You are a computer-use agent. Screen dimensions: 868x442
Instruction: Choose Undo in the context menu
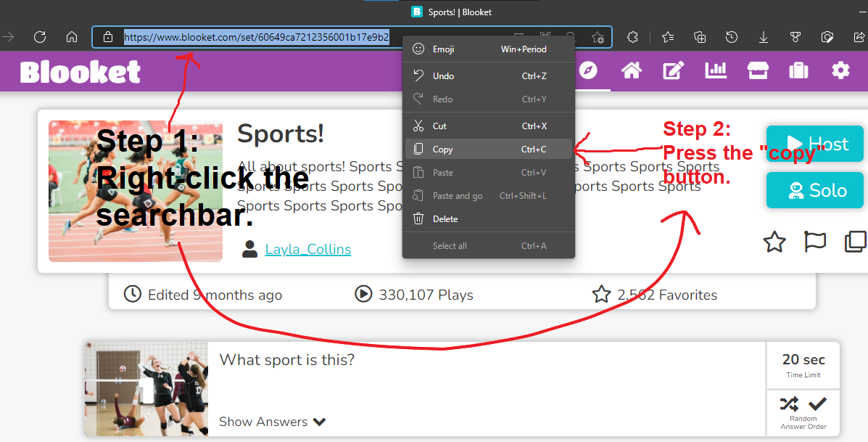pos(489,76)
